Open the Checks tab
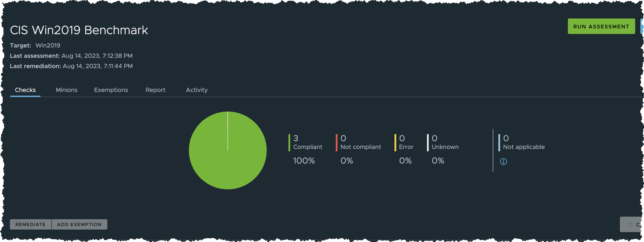The height and width of the screenshot is (242, 644). (x=25, y=90)
